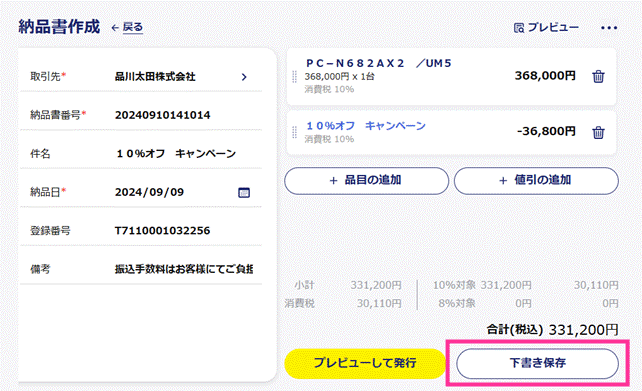Click the 368,000円 item amount

coord(545,76)
